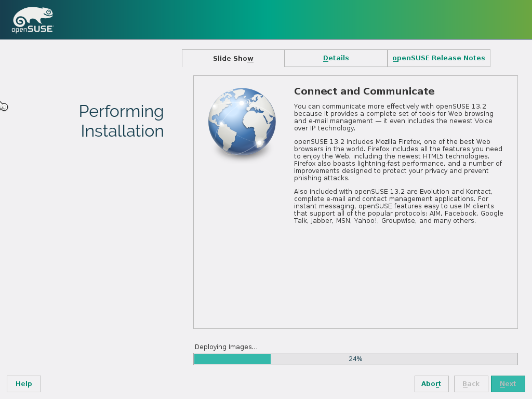The image size is (532, 399).
Task: Click the "Performing Installation" title
Action: pos(122,121)
